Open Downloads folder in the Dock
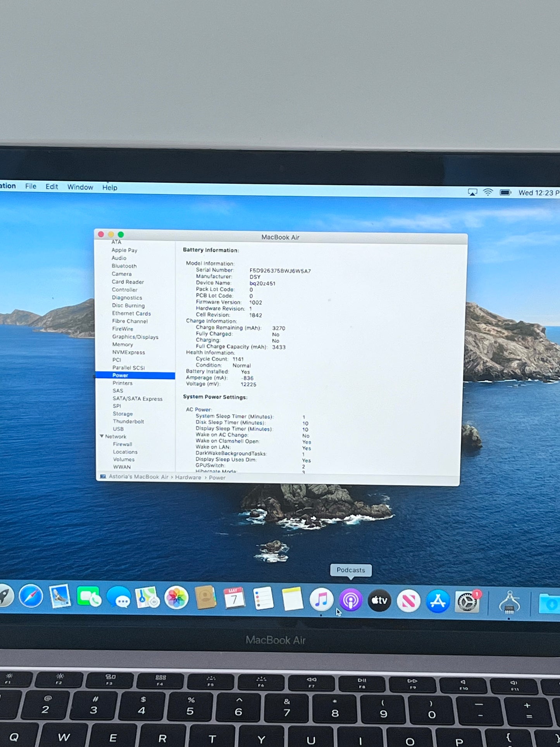Image resolution: width=560 pixels, height=747 pixels. click(x=550, y=604)
